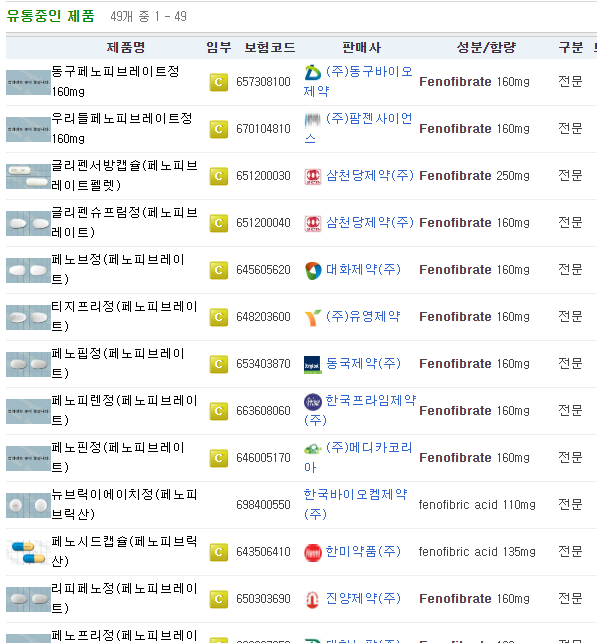The image size is (597, 643).
Task: Click the C icon in 페노핍정 row
Action: [x=219, y=364]
